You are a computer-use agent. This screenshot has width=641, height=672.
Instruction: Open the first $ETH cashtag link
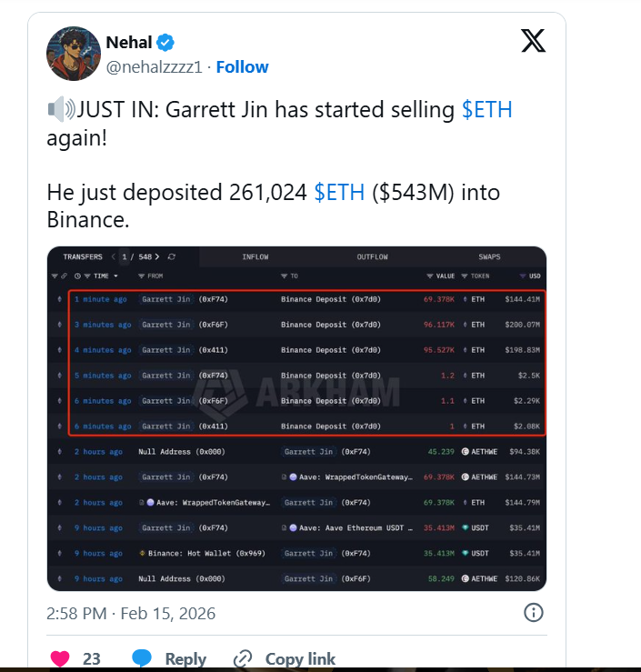[x=486, y=110]
